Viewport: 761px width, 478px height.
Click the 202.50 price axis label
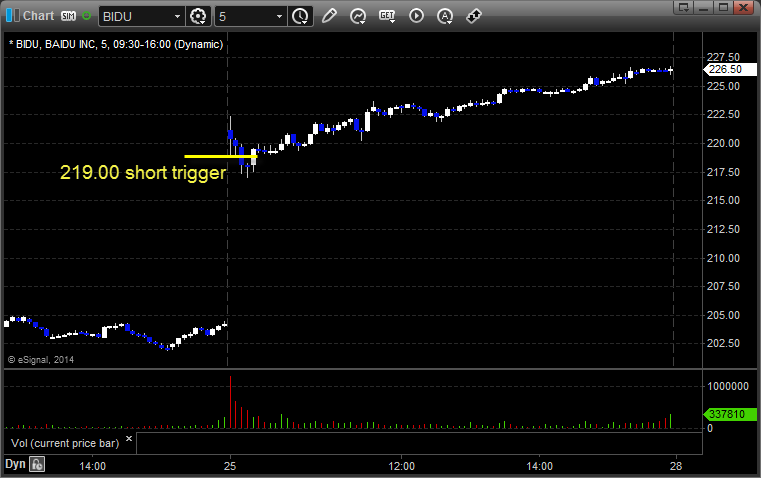pyautogui.click(x=723, y=343)
